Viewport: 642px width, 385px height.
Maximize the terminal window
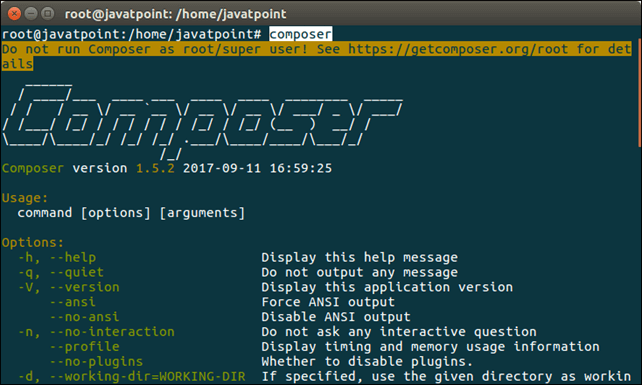[x=48, y=14]
